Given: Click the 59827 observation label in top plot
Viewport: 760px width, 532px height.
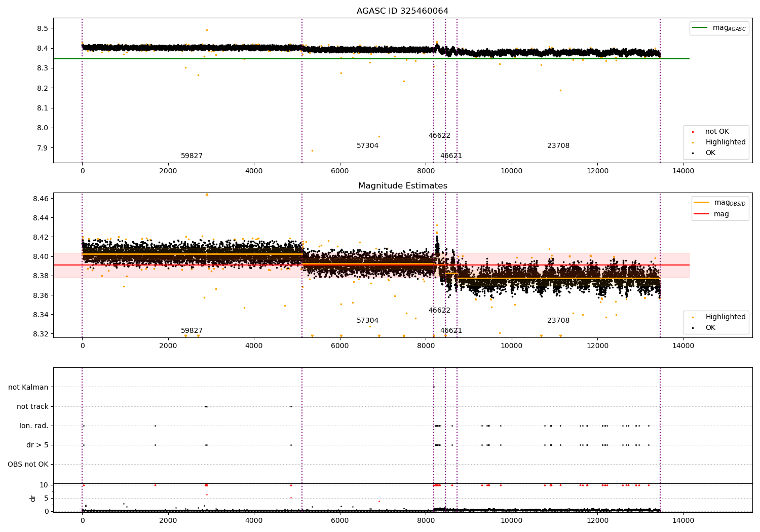Looking at the screenshot, I should 192,156.
